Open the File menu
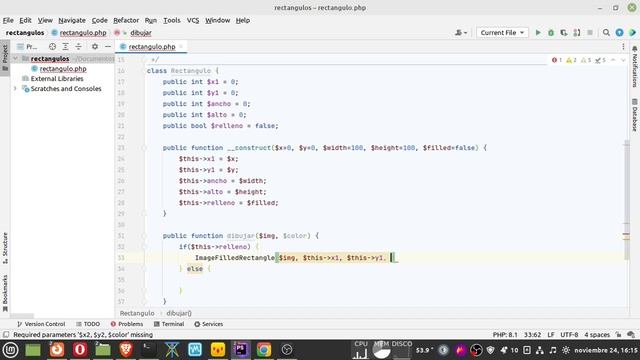This screenshot has width=640, height=360. pyautogui.click(x=8, y=20)
